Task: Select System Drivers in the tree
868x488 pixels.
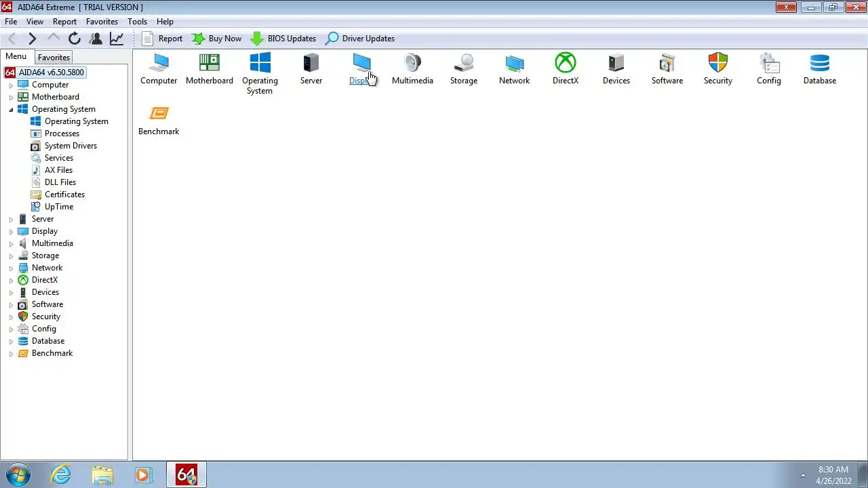Action: pyautogui.click(x=71, y=146)
